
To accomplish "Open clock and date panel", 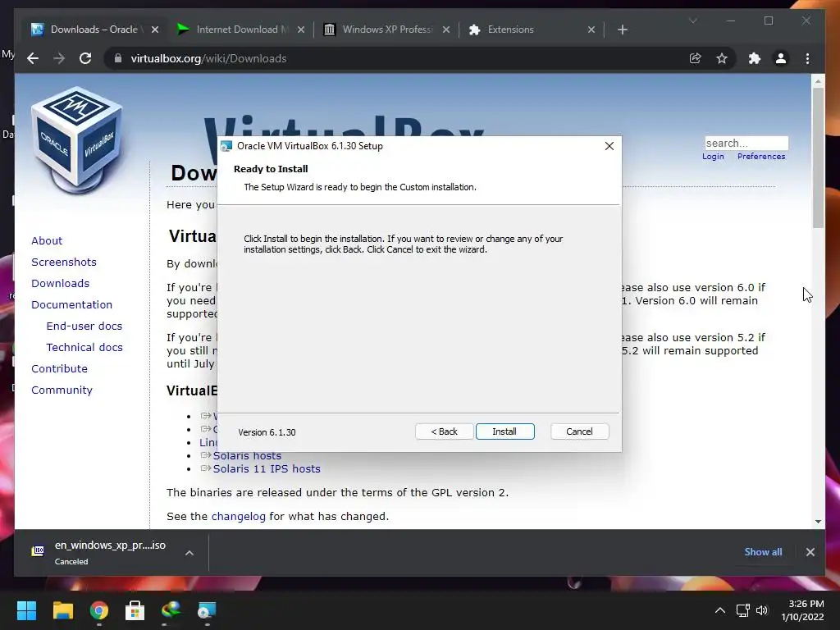I will pos(802,610).
